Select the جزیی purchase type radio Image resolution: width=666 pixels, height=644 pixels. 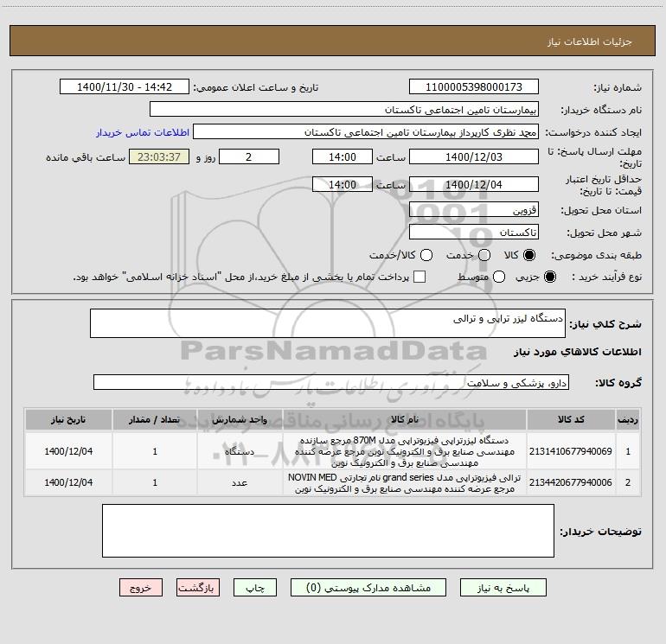coord(549,277)
